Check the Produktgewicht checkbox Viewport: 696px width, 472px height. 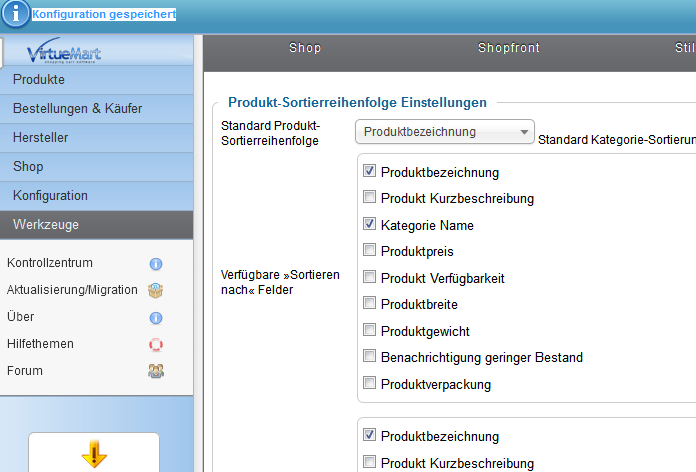(370, 330)
